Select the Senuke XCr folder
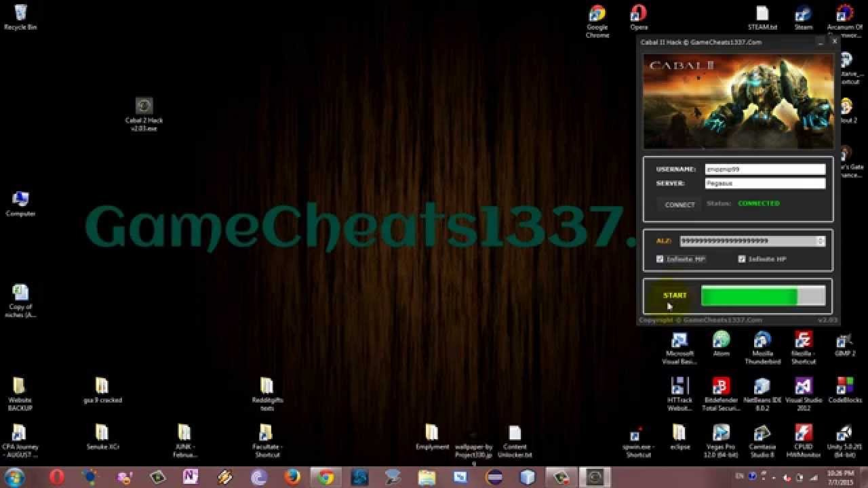The width and height of the screenshot is (868, 488). click(102, 437)
